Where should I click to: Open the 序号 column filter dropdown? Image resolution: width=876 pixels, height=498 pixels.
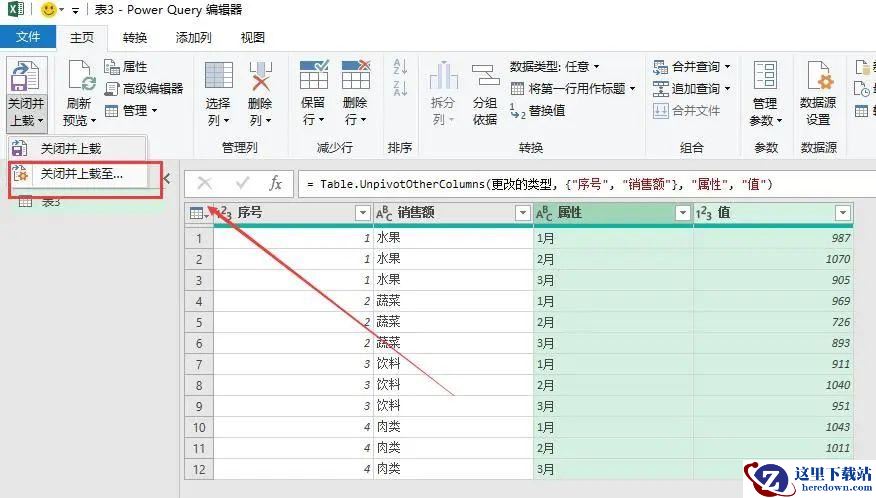pyautogui.click(x=363, y=213)
